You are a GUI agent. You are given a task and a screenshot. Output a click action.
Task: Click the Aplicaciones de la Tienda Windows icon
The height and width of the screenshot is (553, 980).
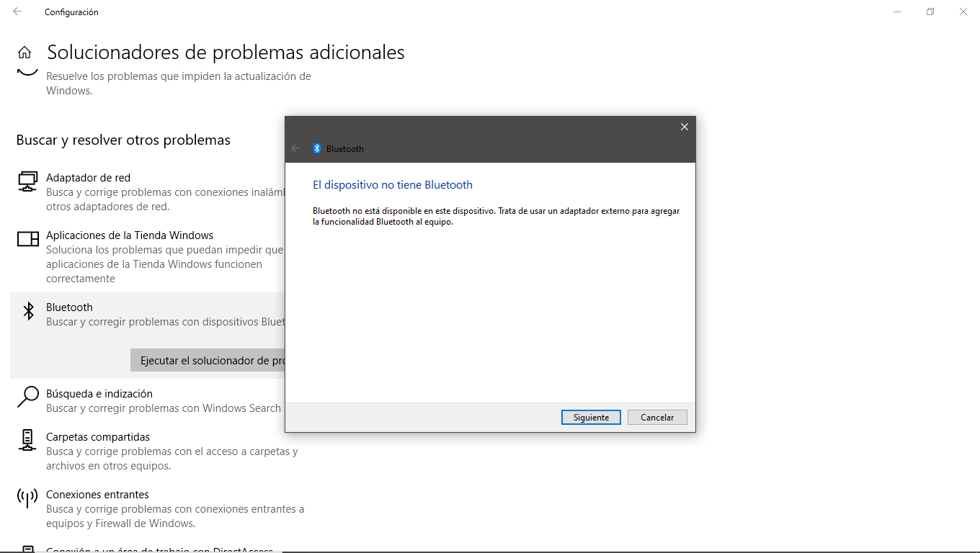(27, 239)
